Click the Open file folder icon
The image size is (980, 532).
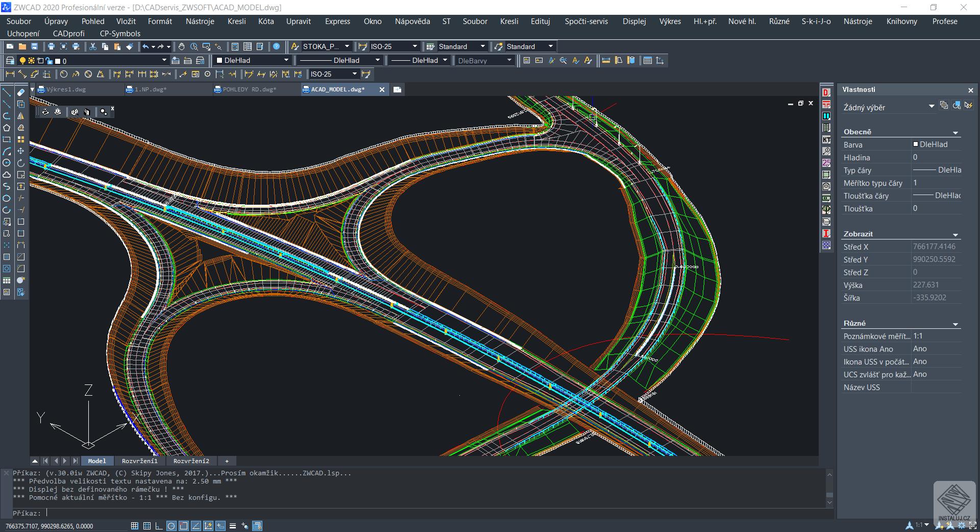(x=22, y=46)
